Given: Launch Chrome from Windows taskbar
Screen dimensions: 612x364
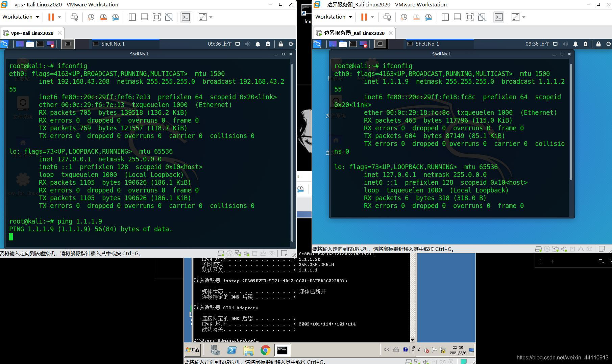Looking at the screenshot, I should click(x=265, y=350).
